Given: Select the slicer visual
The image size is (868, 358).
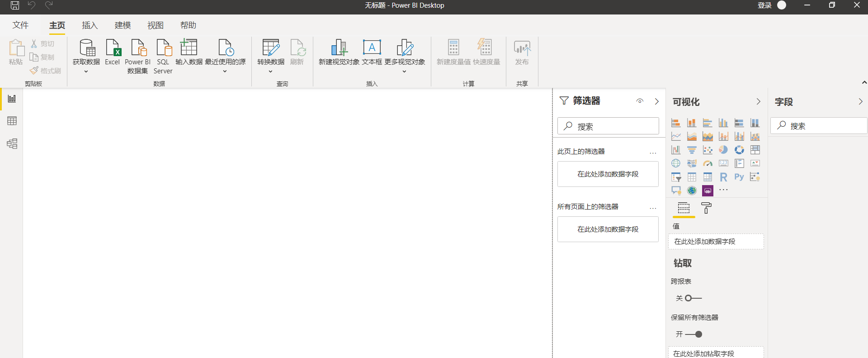Looking at the screenshot, I should pyautogui.click(x=676, y=177).
